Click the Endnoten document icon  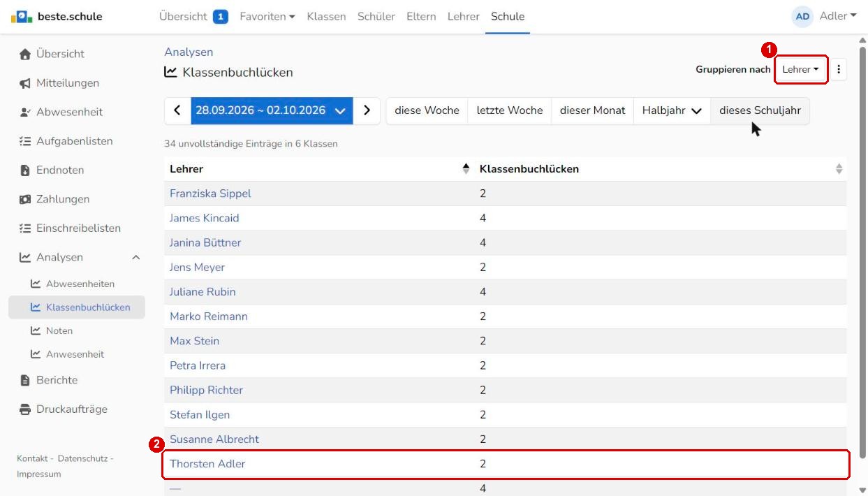pos(25,170)
